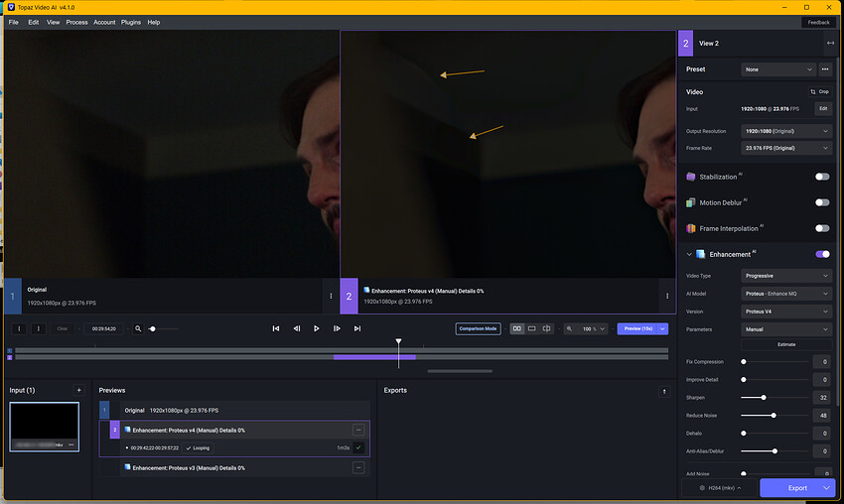Click the Comparison Mode button
This screenshot has width=844, height=504.
click(478, 328)
